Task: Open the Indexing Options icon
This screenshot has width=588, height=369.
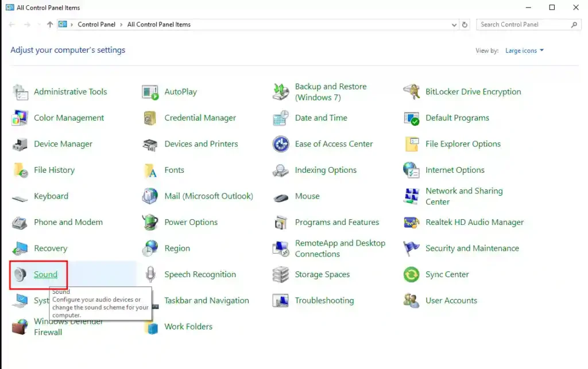Action: pos(280,170)
